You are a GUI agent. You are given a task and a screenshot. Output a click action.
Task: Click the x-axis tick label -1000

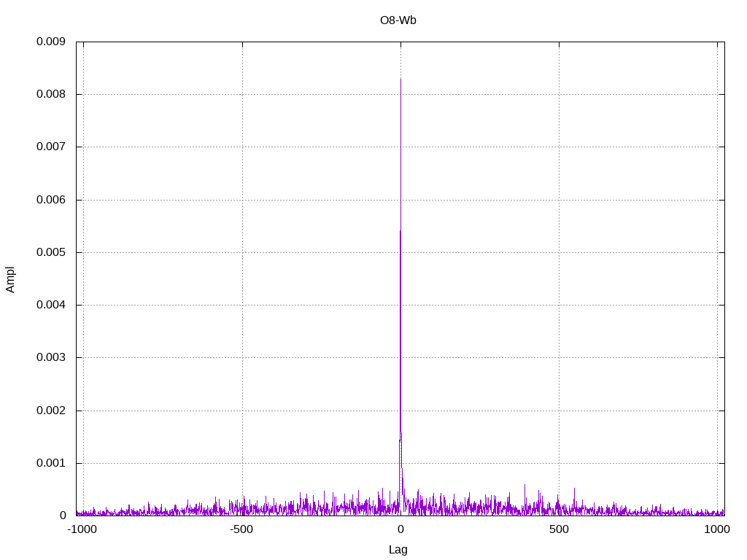pyautogui.click(x=82, y=529)
